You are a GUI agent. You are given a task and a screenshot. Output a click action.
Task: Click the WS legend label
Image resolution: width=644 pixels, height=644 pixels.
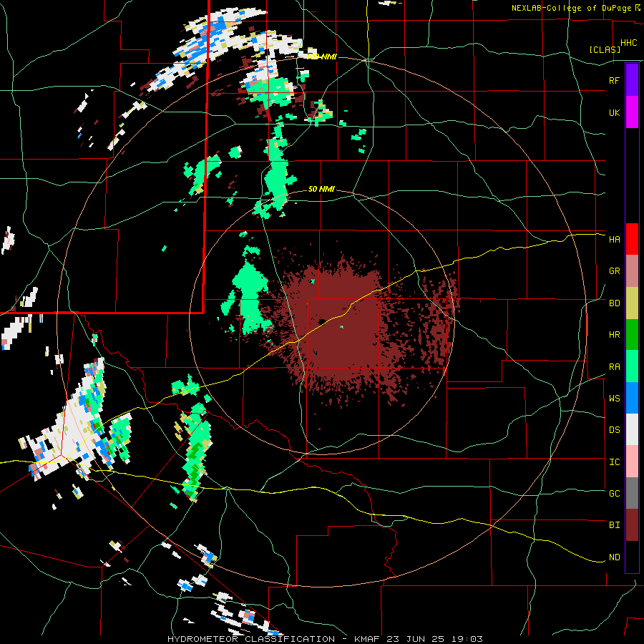coord(614,399)
